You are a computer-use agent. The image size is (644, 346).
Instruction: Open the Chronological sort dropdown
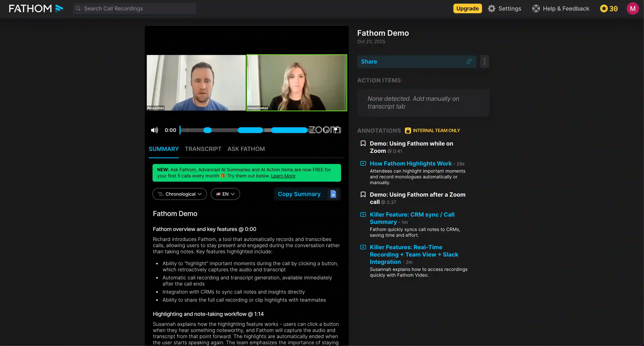click(179, 194)
